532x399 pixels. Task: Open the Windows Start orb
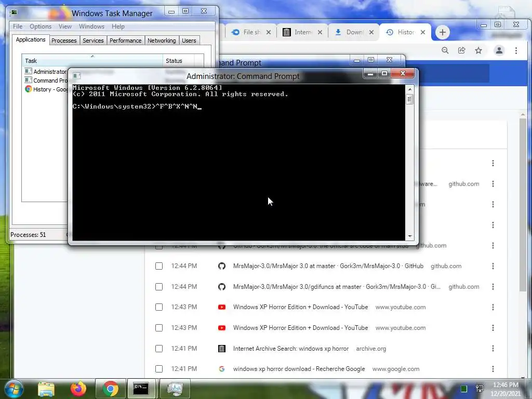pos(14,389)
